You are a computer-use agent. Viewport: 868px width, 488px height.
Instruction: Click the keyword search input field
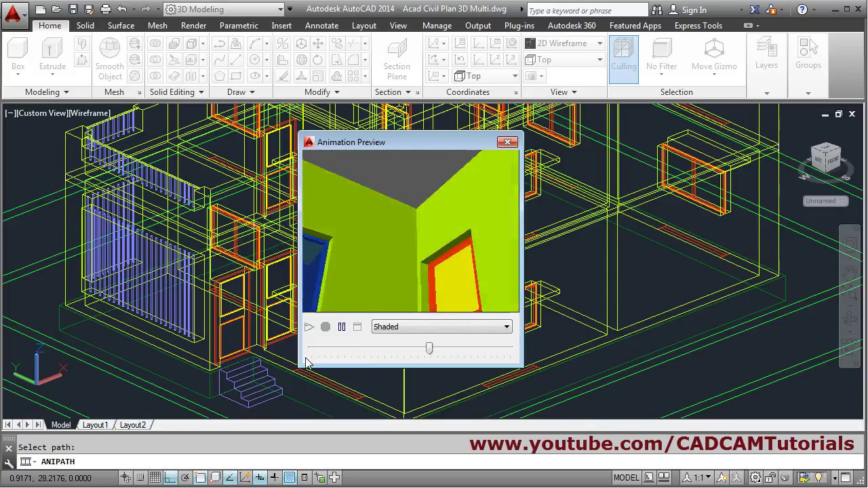click(587, 10)
